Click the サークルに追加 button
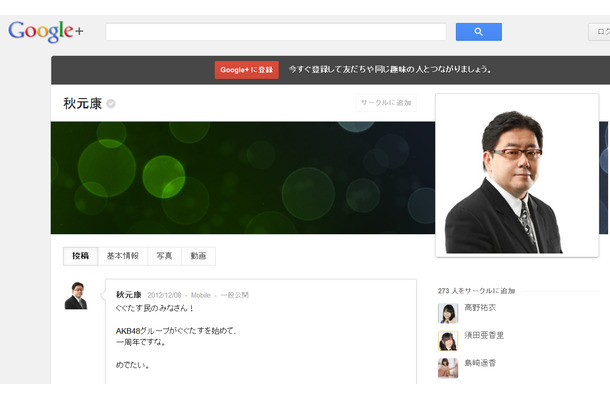Screen dimensions: 610x400 click(x=385, y=103)
